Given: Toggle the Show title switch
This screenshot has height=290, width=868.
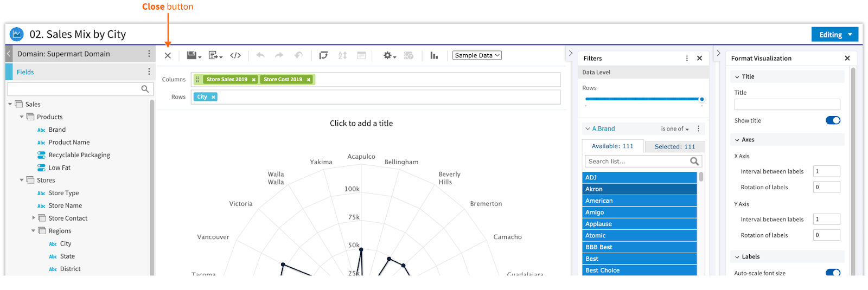Looking at the screenshot, I should click(833, 120).
